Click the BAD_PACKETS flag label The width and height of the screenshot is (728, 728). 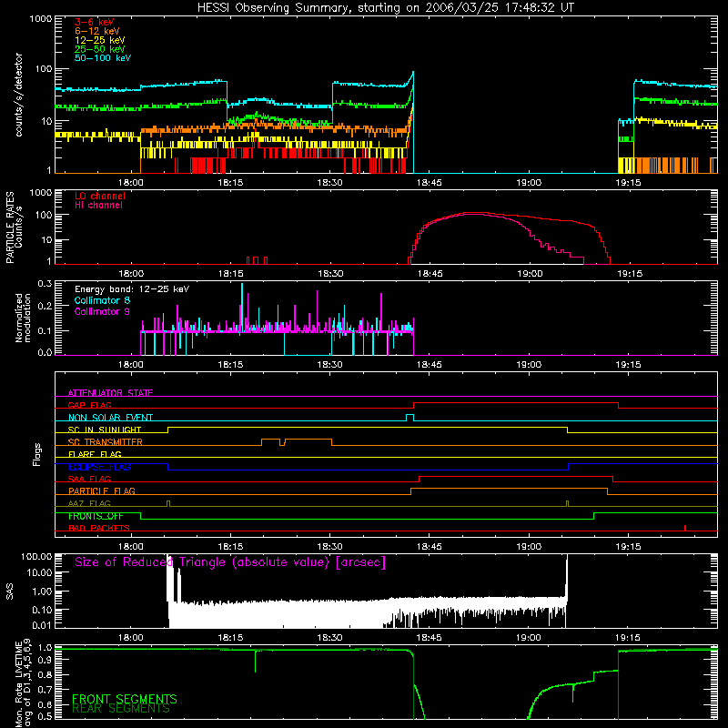[x=99, y=528]
